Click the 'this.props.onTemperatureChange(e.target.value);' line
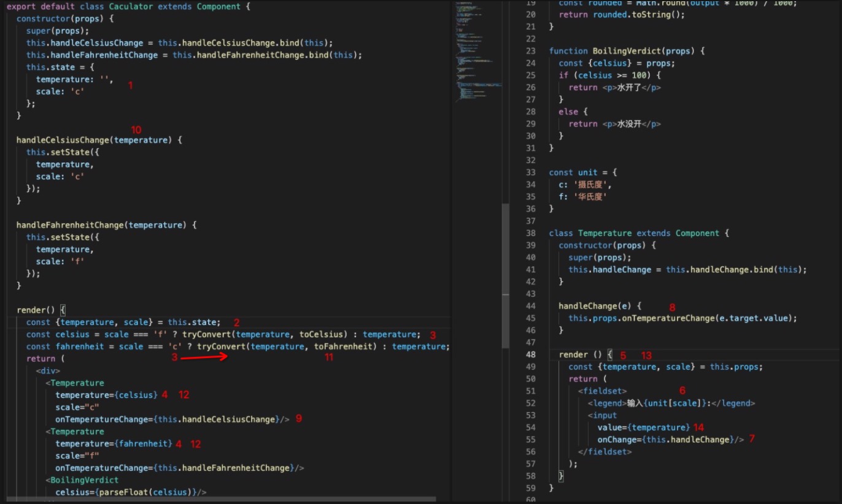842x504 pixels. click(x=682, y=318)
